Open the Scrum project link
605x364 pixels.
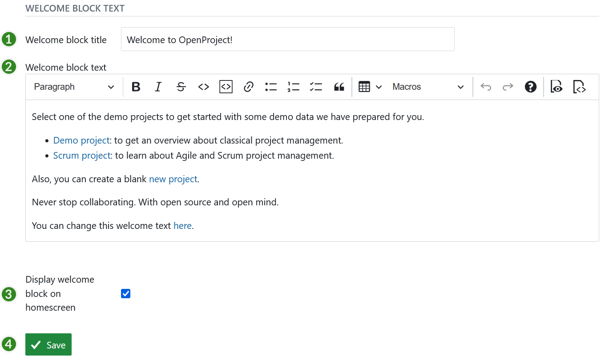point(82,155)
